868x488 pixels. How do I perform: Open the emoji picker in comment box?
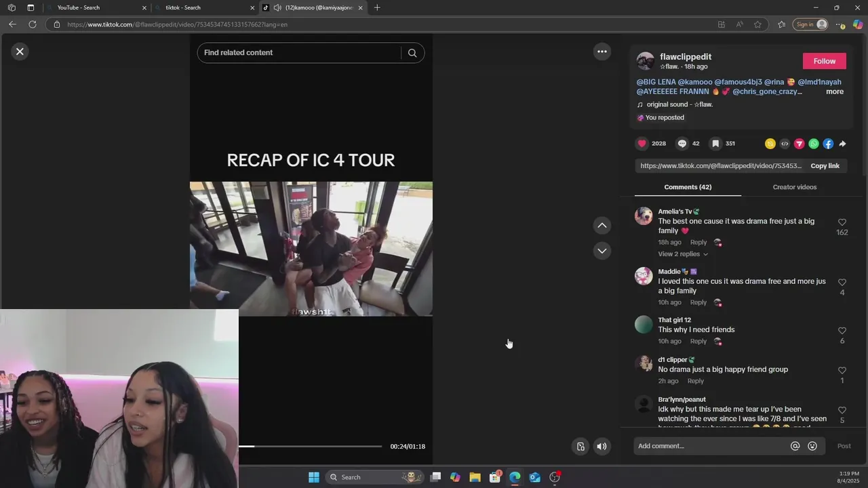[x=812, y=446]
